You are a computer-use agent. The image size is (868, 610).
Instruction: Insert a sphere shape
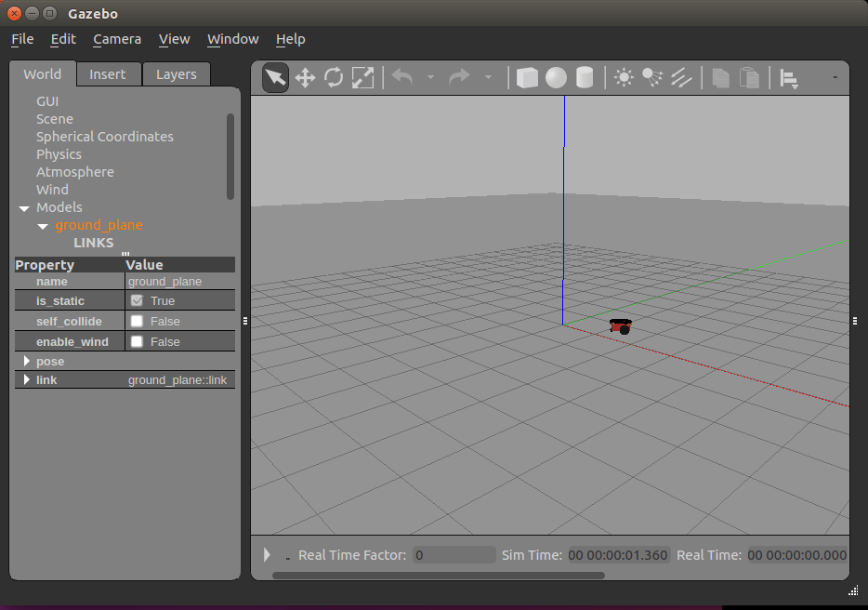(556, 77)
